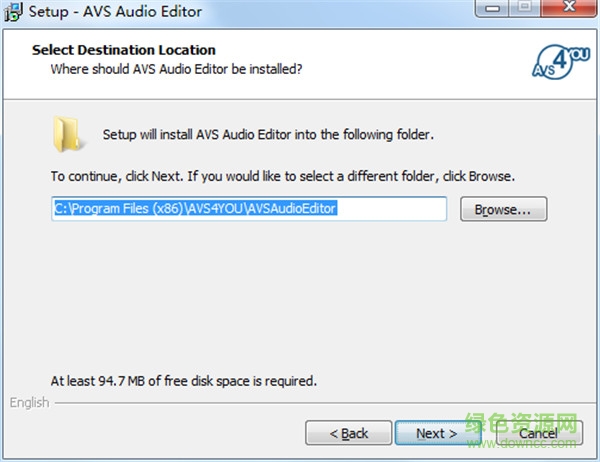Open the Browse folder dialog
Image resolution: width=600 pixels, height=462 pixels.
pos(503,210)
